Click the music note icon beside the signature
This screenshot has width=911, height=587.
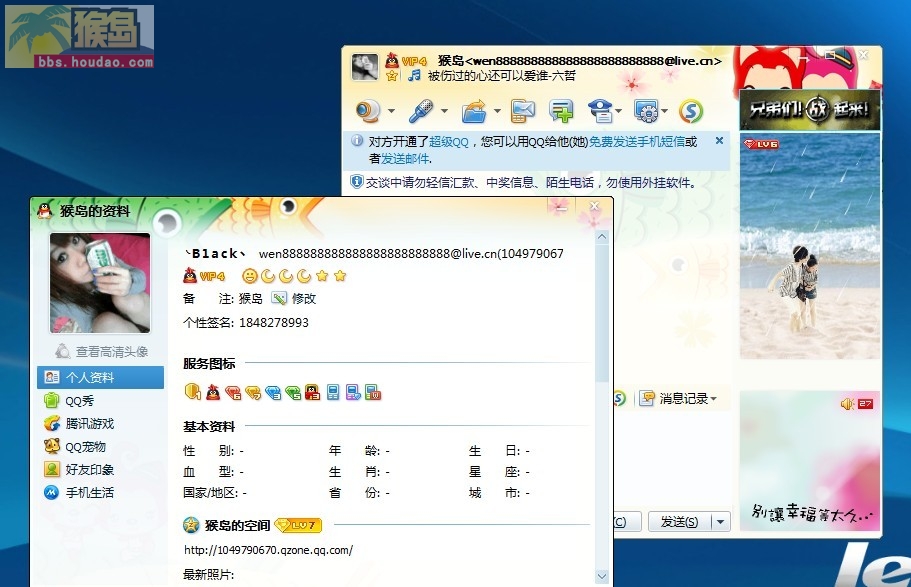pyautogui.click(x=414, y=76)
